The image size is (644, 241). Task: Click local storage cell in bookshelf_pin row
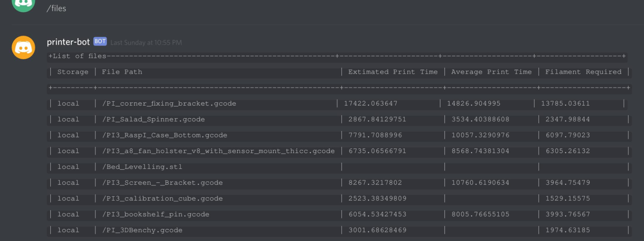pyautogui.click(x=68, y=214)
